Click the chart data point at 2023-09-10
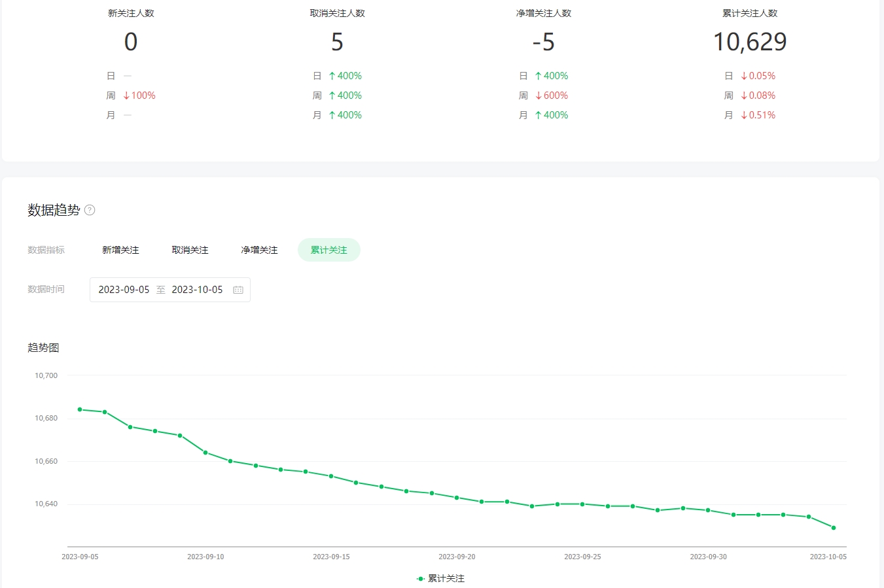Viewport: 884px width, 588px height. [205, 453]
